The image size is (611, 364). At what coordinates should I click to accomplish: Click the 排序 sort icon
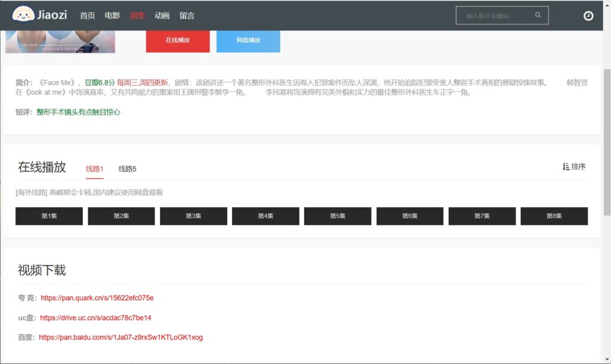coord(566,166)
